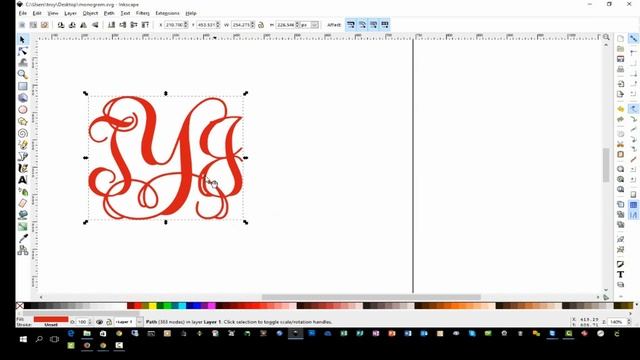This screenshot has width=640, height=360.
Task: Click the horizontal canvas scrollbar
Action: click(371, 297)
